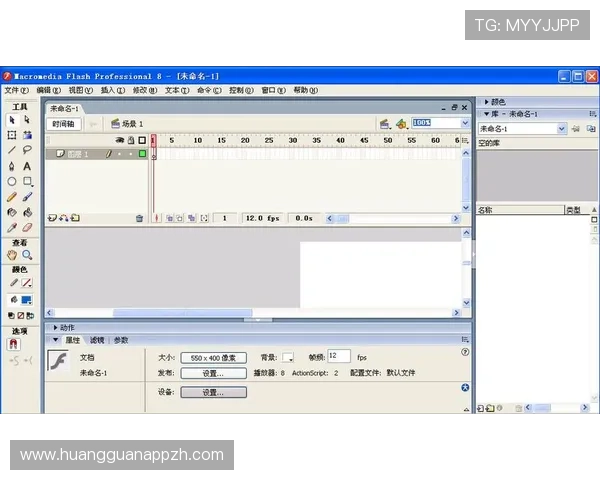
Task: Open the 修改 menu
Action: [x=145, y=90]
